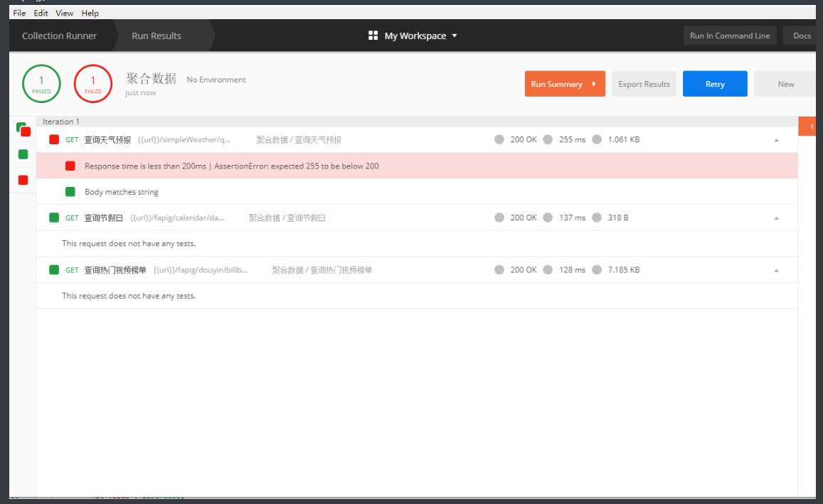The height and width of the screenshot is (504, 823).
Task: Click Export Results button
Action: tap(644, 84)
